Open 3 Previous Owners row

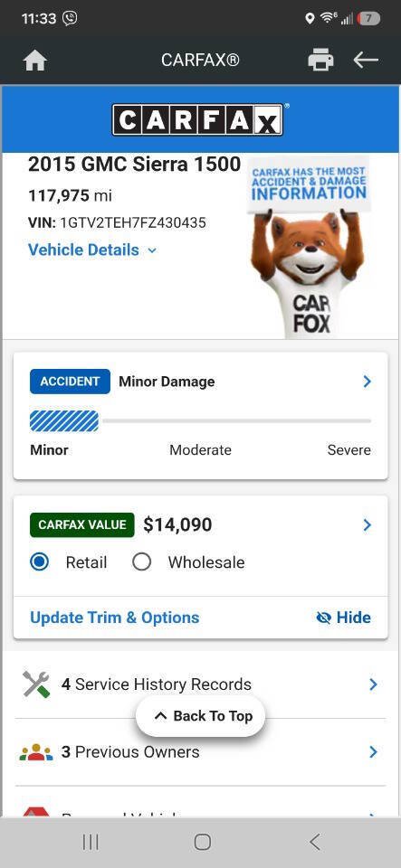[x=201, y=751]
